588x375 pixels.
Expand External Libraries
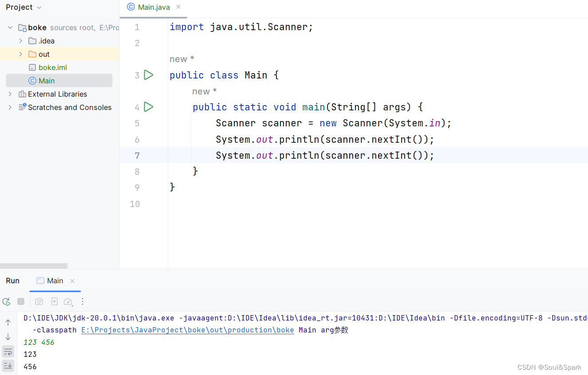click(10, 94)
